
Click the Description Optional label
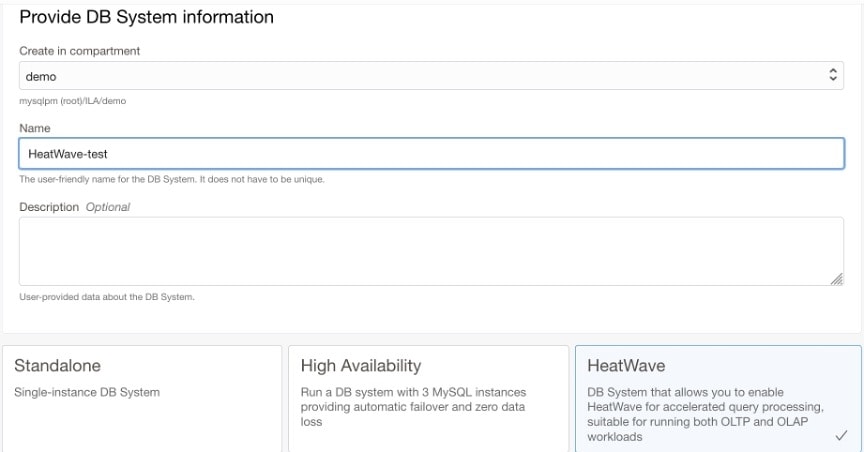pos(74,207)
